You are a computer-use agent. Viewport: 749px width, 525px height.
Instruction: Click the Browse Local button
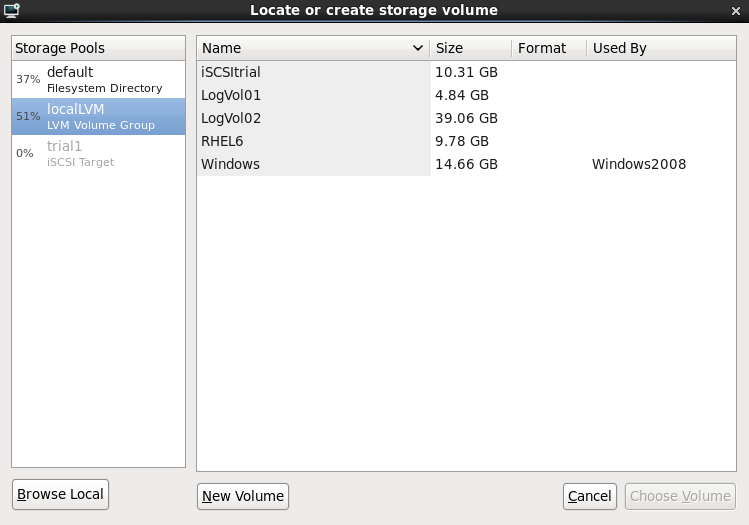(x=60, y=494)
